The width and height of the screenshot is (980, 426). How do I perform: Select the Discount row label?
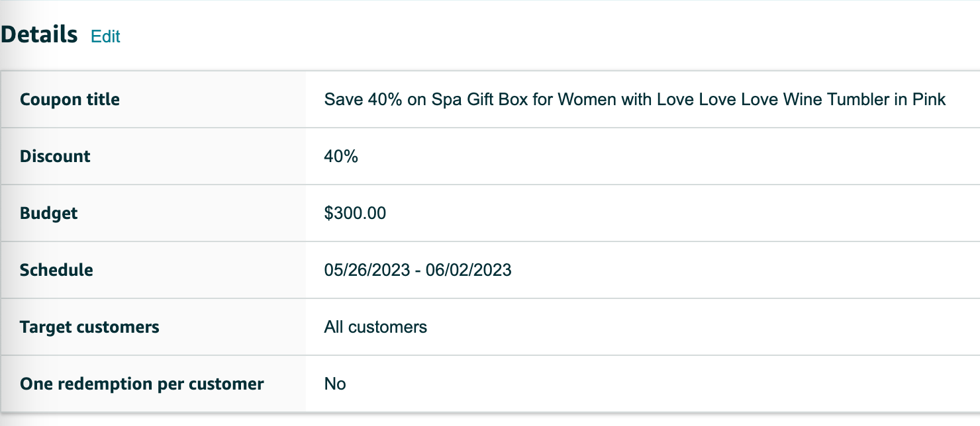[55, 157]
